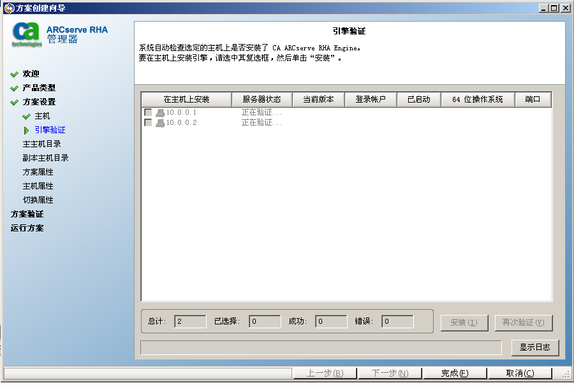The width and height of the screenshot is (574, 392).
Task: Open the 切换属性 step
Action: [x=38, y=200]
